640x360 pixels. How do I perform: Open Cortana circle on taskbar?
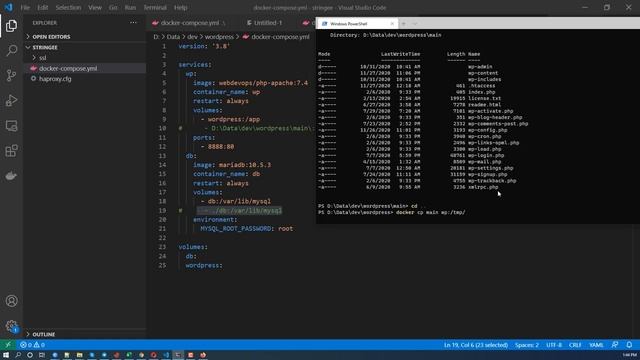30,355
